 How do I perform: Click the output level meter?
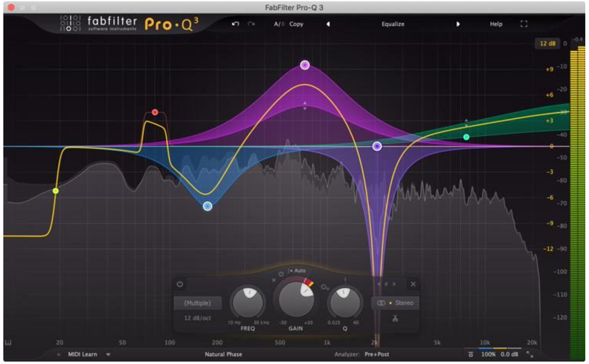(x=578, y=202)
